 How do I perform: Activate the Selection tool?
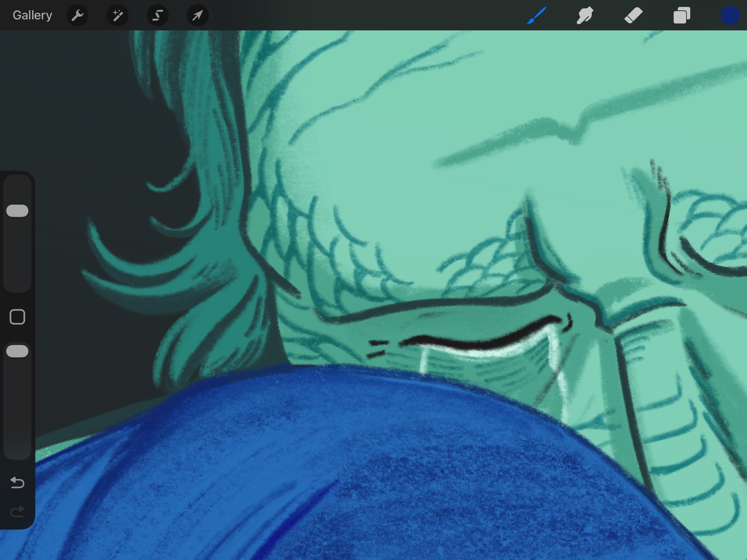[157, 16]
